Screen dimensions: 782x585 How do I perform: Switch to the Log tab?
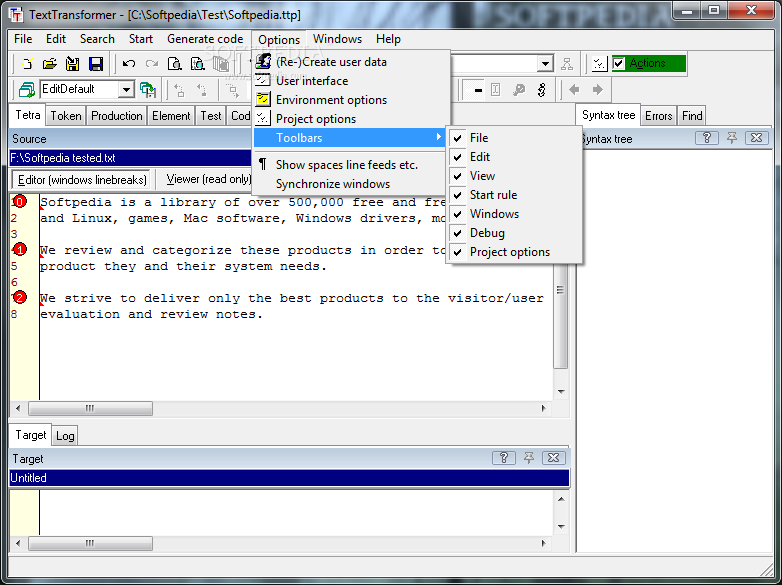pos(65,436)
